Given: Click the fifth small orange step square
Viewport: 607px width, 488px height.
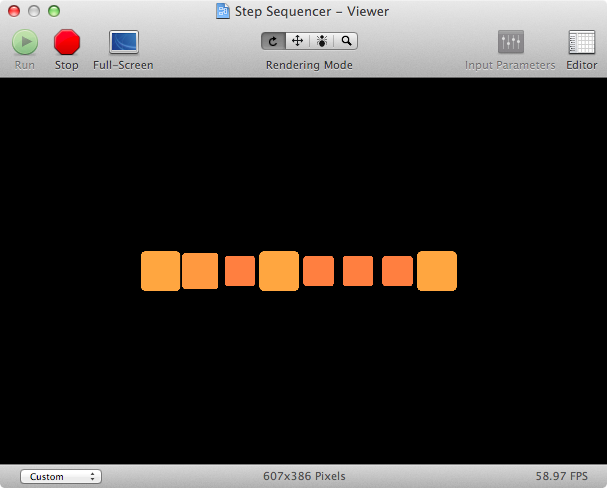Looking at the screenshot, I should pos(319,271).
